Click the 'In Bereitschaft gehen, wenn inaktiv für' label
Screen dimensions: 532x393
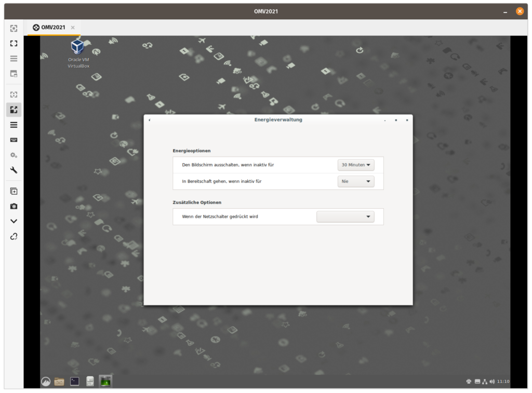coord(222,181)
